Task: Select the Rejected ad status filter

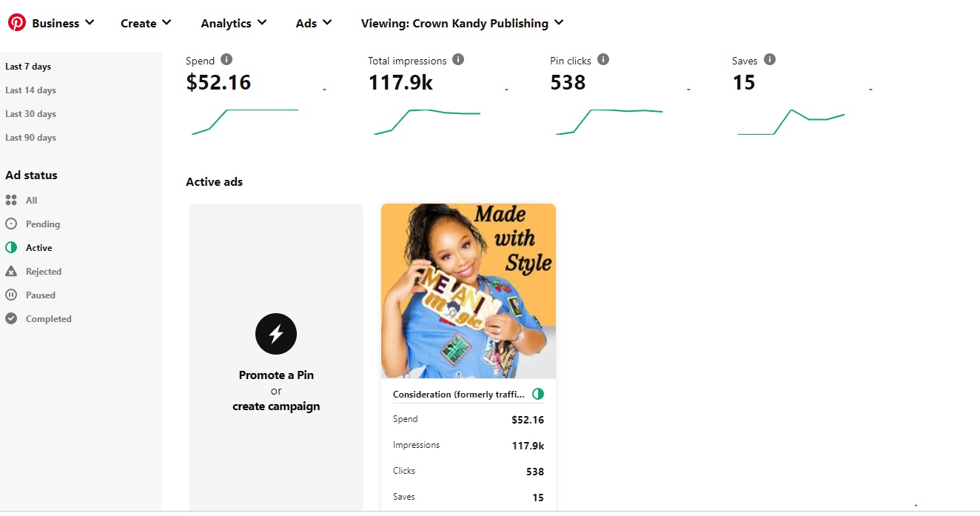Action: tap(43, 272)
